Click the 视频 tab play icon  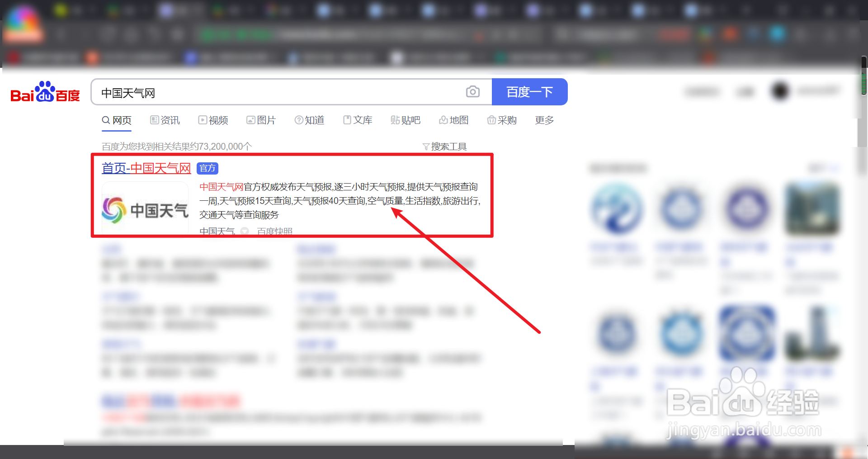(203, 120)
